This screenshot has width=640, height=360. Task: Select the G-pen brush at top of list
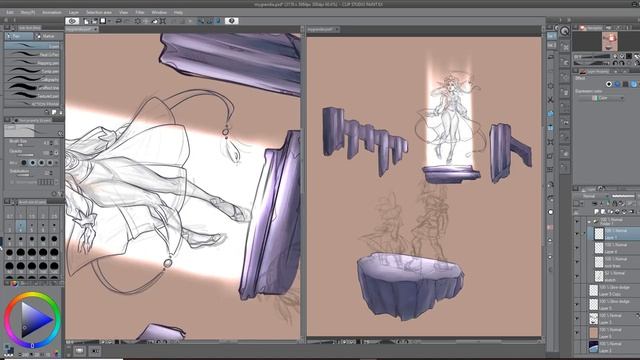pos(32,46)
